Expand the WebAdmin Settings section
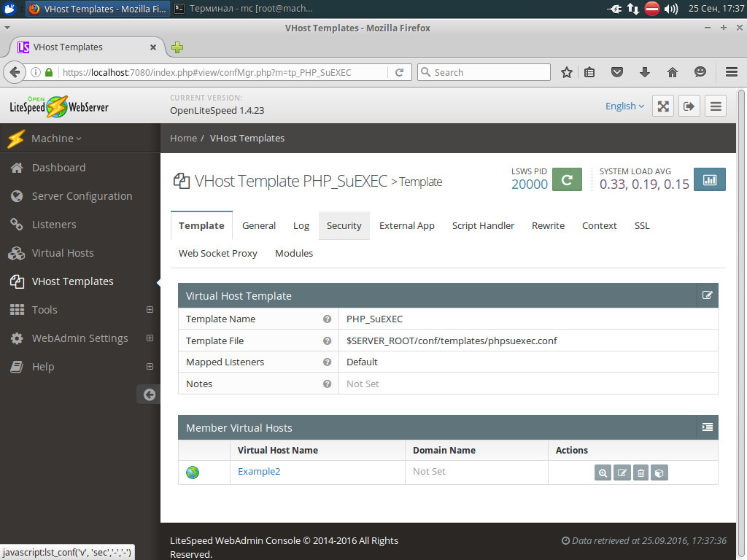Image resolution: width=747 pixels, height=560 pixels. pyautogui.click(x=150, y=338)
